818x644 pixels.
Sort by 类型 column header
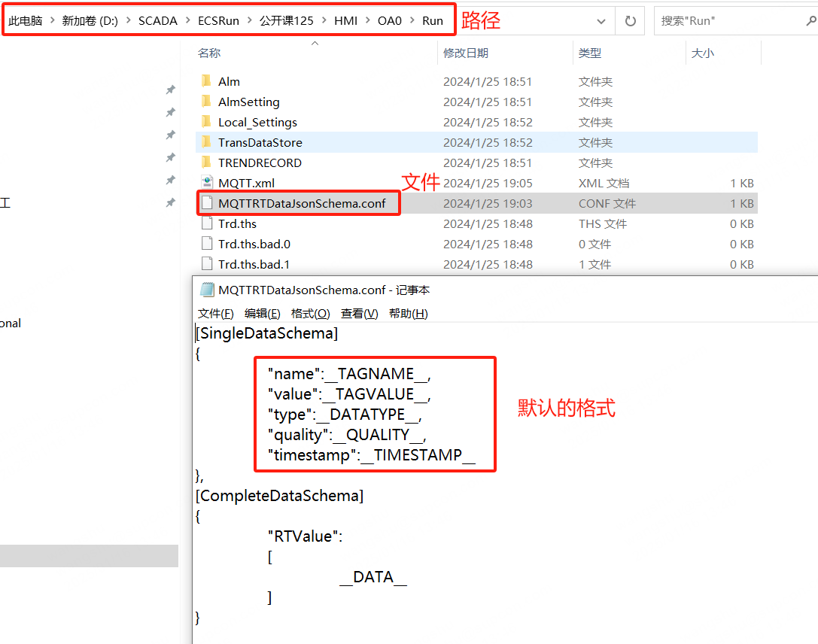[x=590, y=53]
